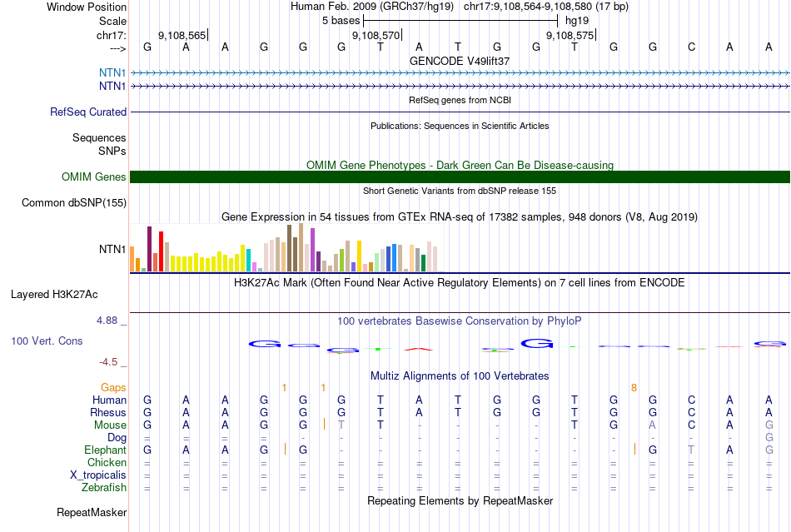This screenshot has height=532, width=791.
Task: Click the chr17 base position label
Action: tap(111, 35)
